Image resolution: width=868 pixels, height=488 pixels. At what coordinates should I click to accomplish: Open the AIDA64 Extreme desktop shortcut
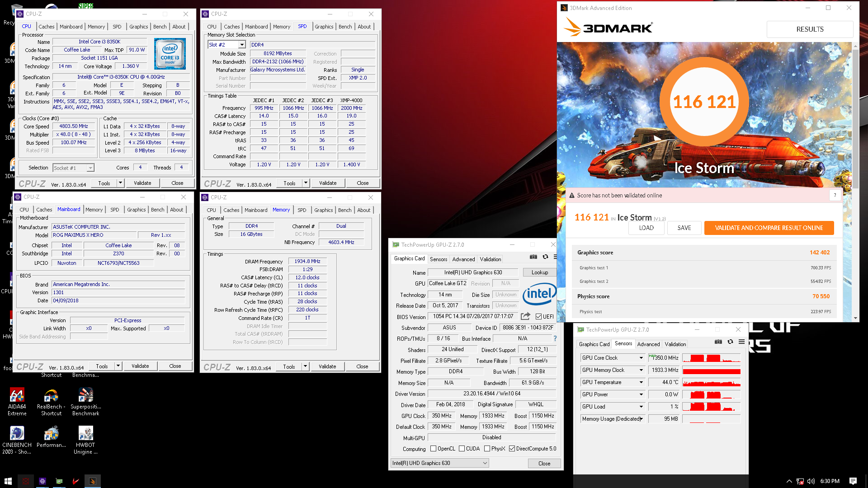[17, 402]
